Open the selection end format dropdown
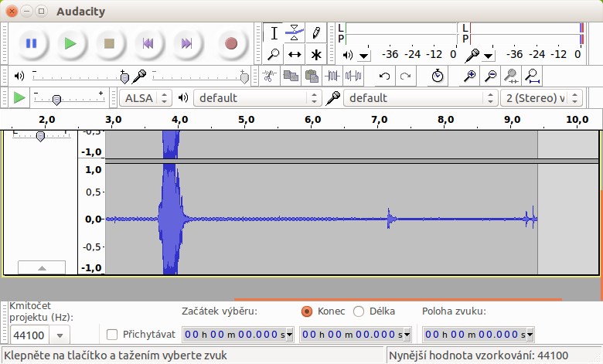Image resolution: width=603 pixels, height=364 pixels. click(x=407, y=335)
